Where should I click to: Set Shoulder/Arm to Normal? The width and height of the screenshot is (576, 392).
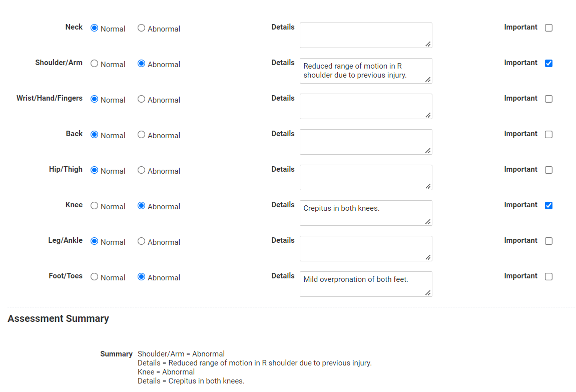click(95, 64)
